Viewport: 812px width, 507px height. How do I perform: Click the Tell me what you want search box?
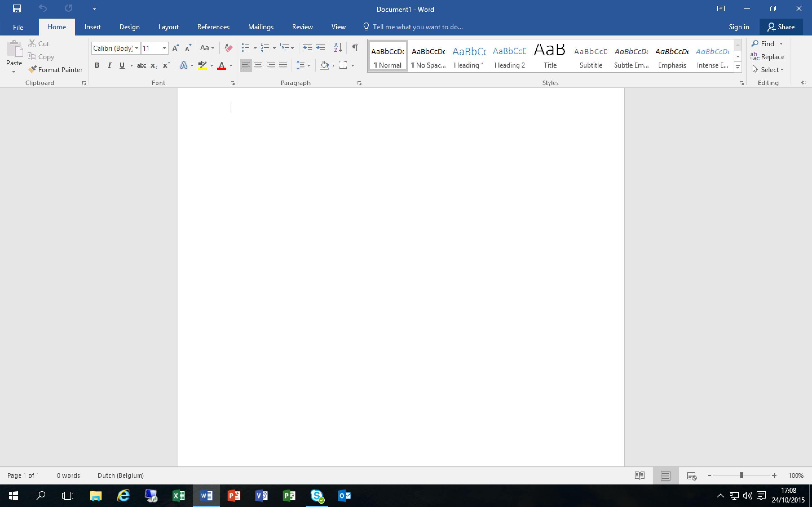[x=417, y=27]
